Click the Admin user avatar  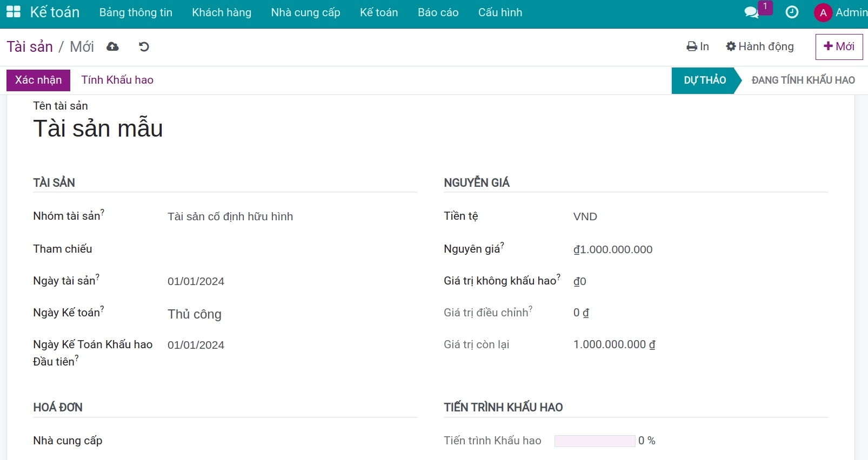tap(823, 12)
